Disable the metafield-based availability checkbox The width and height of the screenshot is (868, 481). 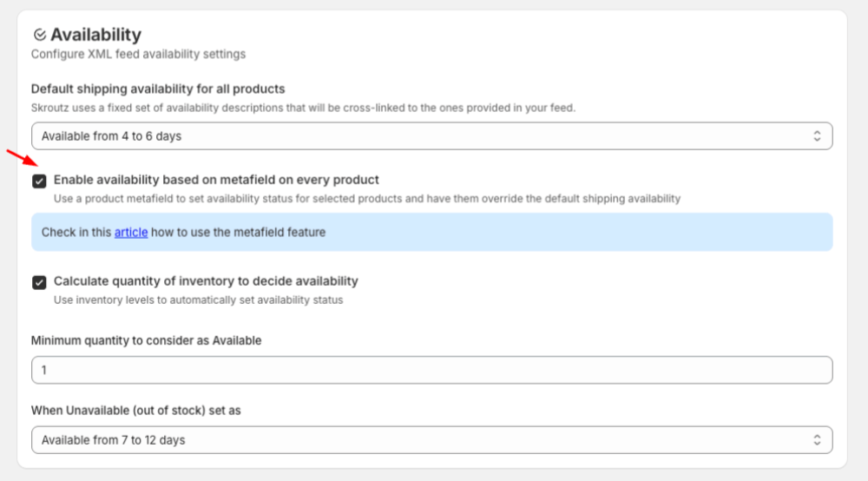39,181
